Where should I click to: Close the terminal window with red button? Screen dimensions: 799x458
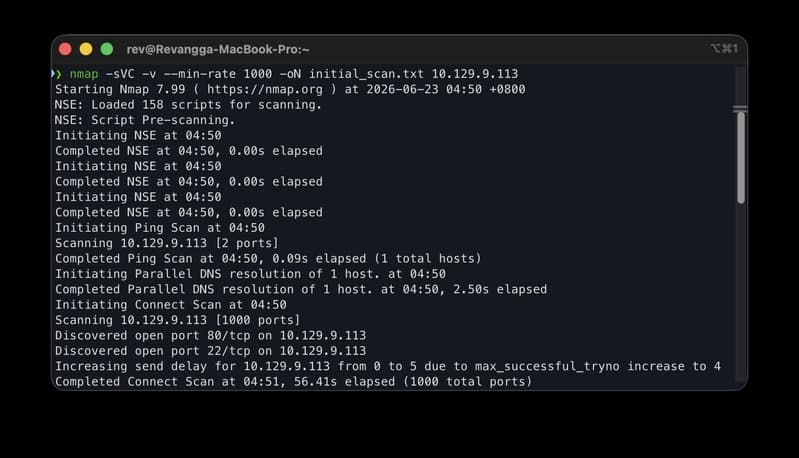click(65, 49)
